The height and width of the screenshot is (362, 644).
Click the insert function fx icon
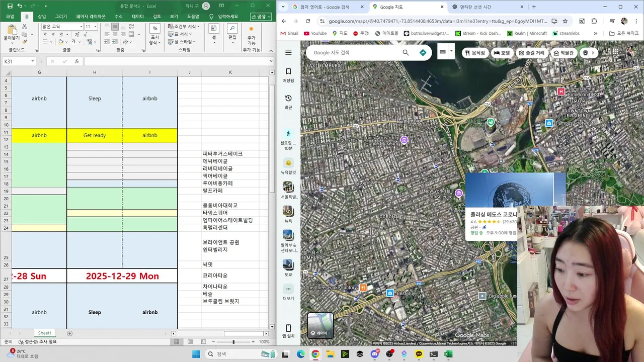pyautogui.click(x=76, y=61)
